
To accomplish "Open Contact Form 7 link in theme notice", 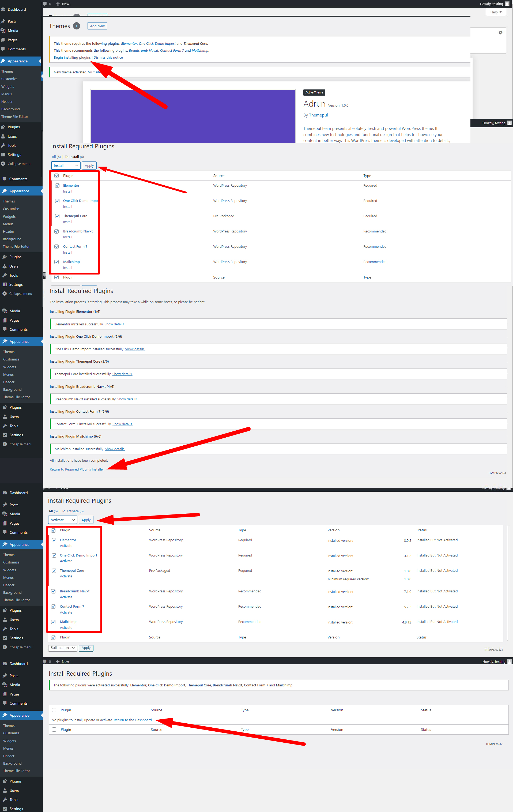I will (x=172, y=51).
